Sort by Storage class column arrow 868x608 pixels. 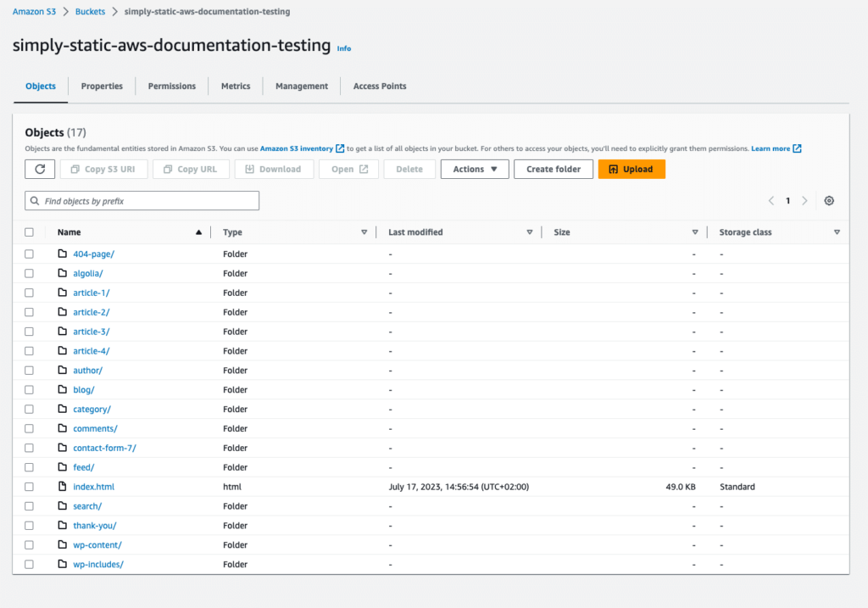click(x=837, y=232)
